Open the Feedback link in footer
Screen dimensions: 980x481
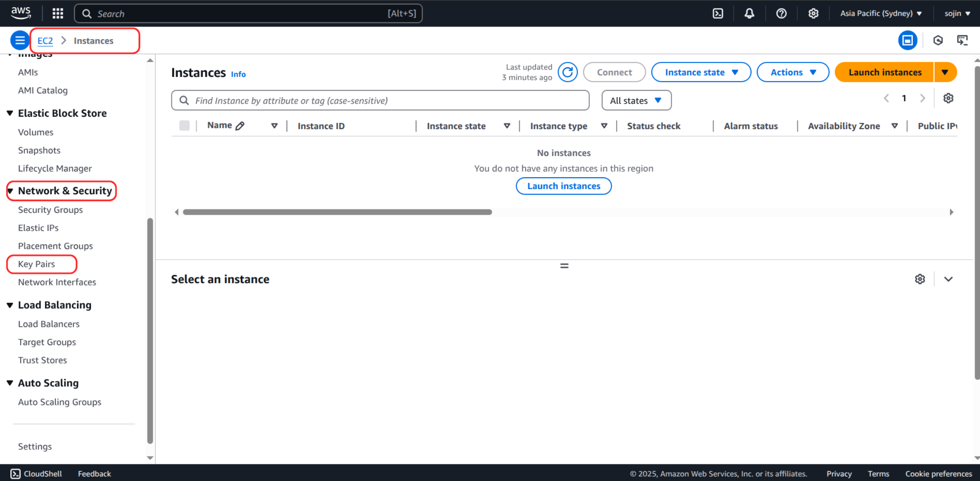click(x=94, y=473)
